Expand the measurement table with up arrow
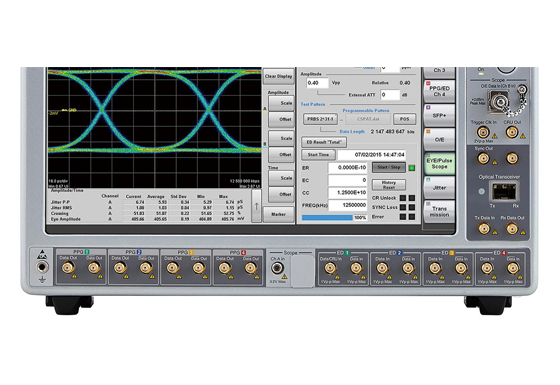560x385 pixels. (256, 206)
